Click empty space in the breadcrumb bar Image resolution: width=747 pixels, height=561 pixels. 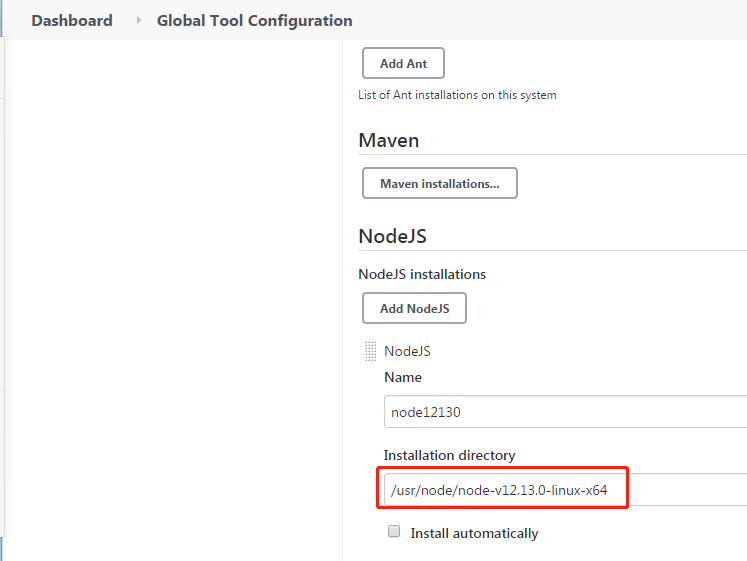click(550, 20)
